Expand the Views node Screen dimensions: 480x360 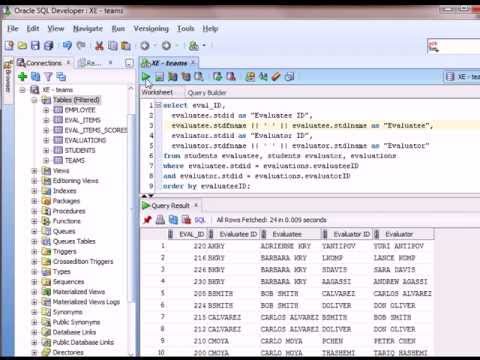click(34, 171)
